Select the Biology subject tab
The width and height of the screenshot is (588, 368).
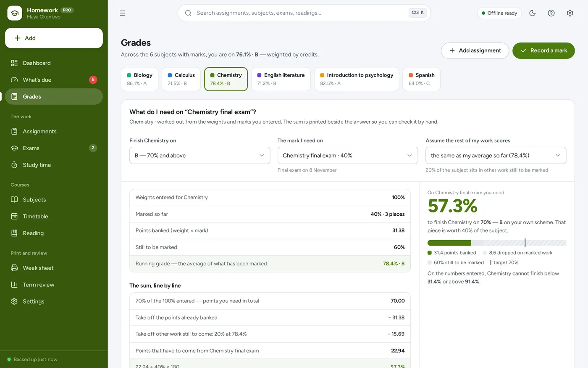click(x=140, y=79)
